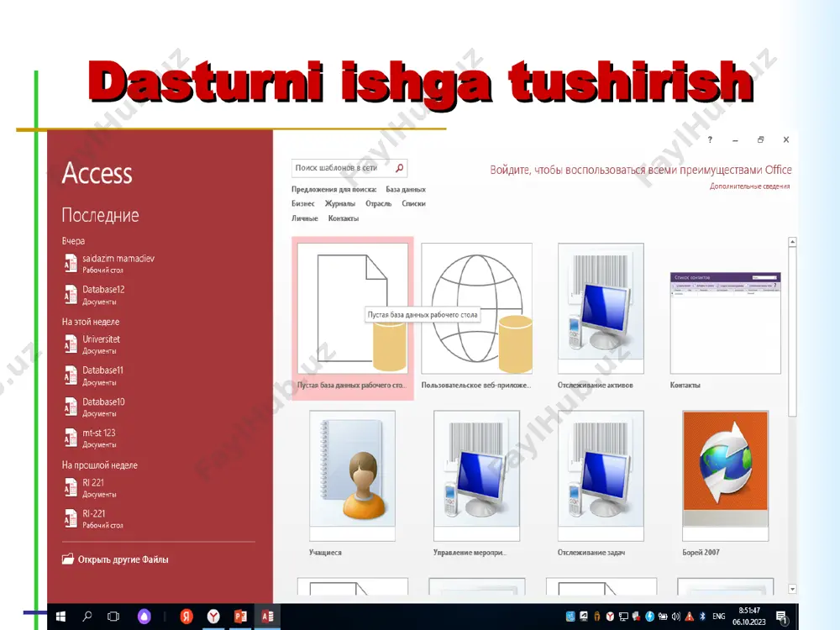Choose the Контакты search suggestion
This screenshot has height=630, width=840.
coord(344,218)
